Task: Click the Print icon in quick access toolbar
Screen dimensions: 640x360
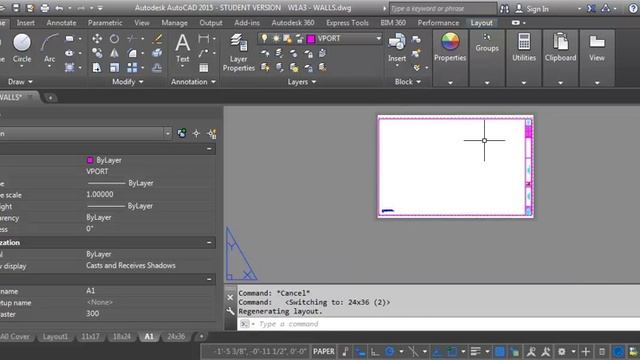Action: [x=44, y=8]
